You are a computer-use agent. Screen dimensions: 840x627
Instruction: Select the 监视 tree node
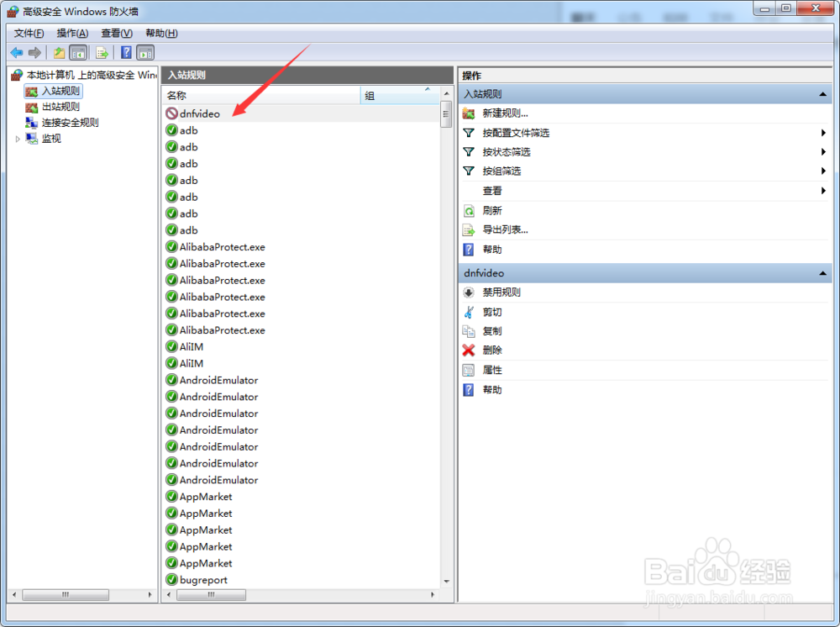[51, 139]
